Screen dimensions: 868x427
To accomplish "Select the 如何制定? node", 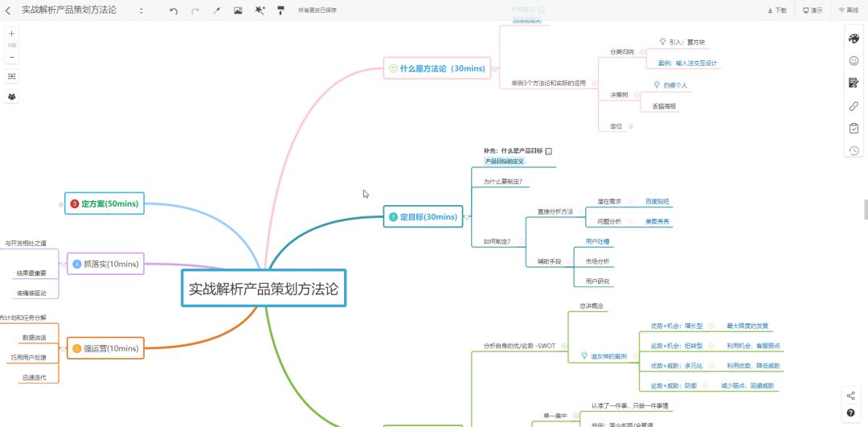I will click(497, 241).
